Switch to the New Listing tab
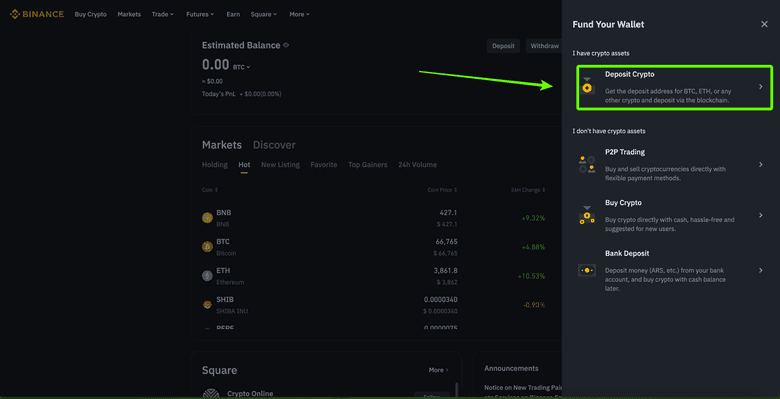Screen dimensions: 780x399 pyautogui.click(x=281, y=165)
